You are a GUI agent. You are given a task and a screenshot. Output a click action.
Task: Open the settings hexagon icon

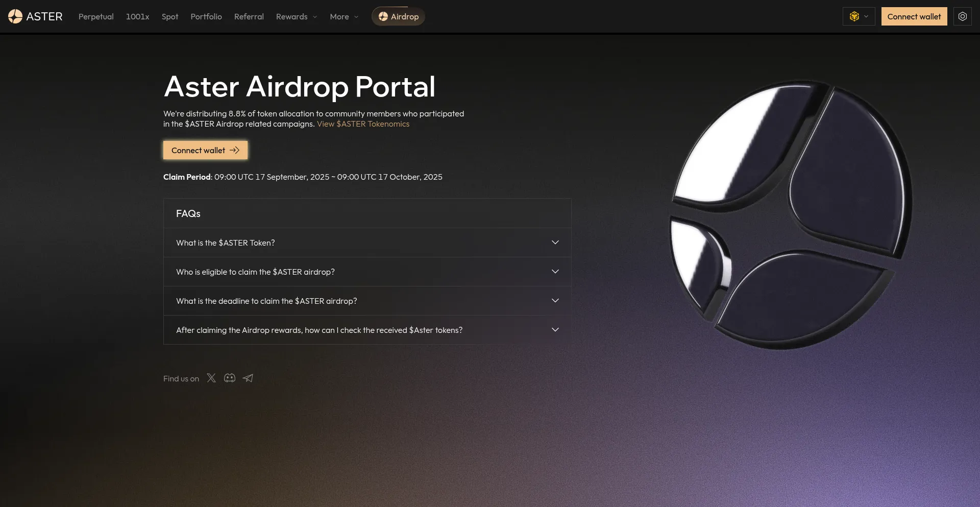coord(962,16)
